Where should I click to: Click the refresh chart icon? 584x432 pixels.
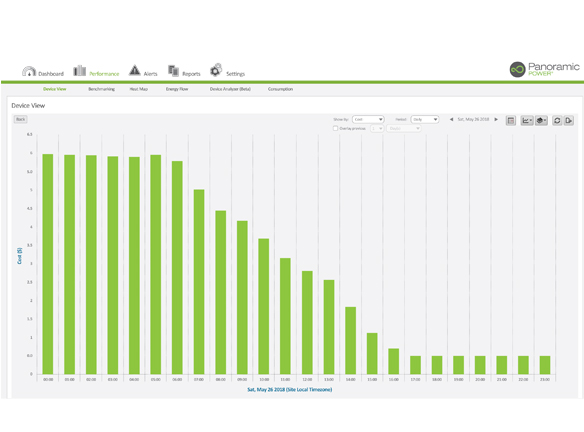point(557,120)
